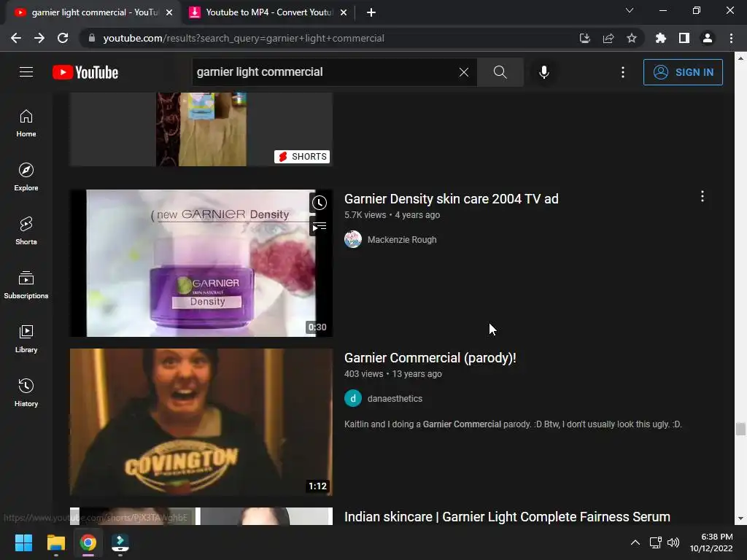Viewport: 747px width, 560px height.
Task: Click the site lock icon
Action: (92, 38)
